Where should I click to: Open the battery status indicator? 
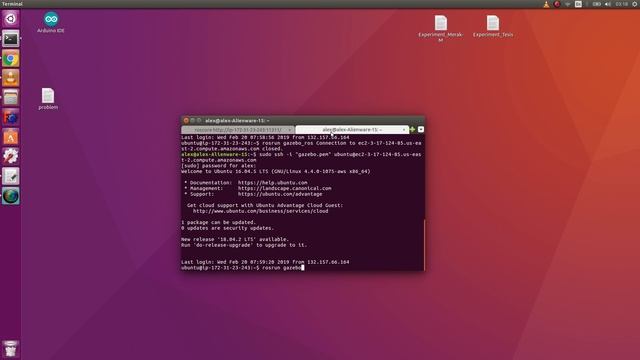[x=596, y=4]
